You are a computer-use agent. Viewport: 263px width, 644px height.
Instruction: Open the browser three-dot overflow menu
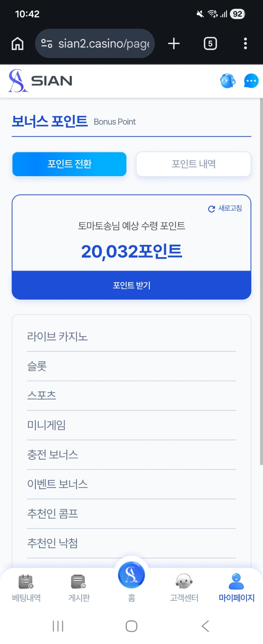[x=245, y=43]
